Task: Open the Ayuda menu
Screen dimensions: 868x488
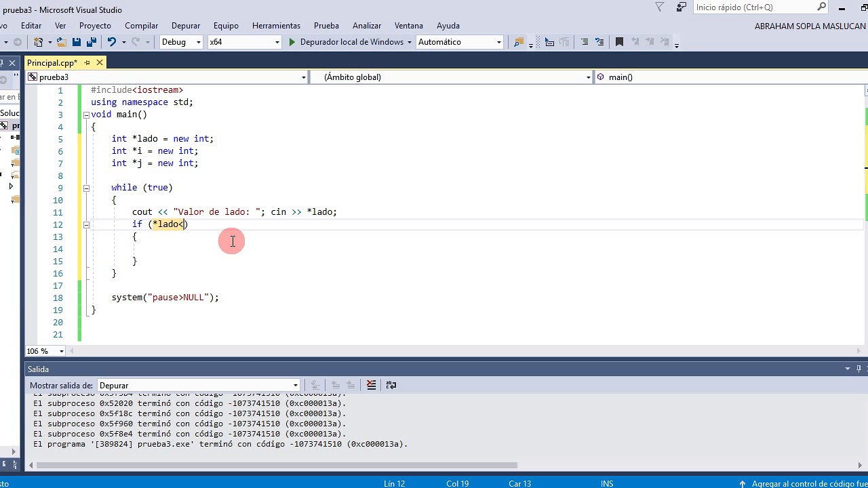Action: [448, 26]
